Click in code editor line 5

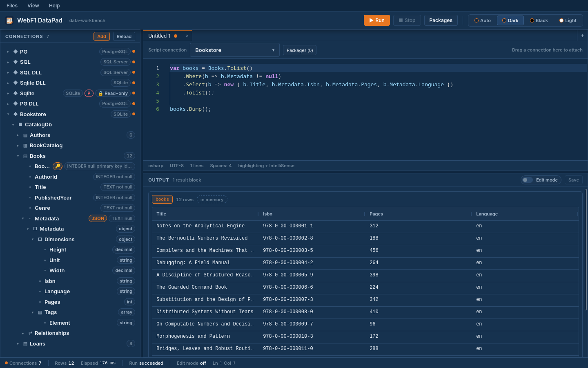pos(378,101)
